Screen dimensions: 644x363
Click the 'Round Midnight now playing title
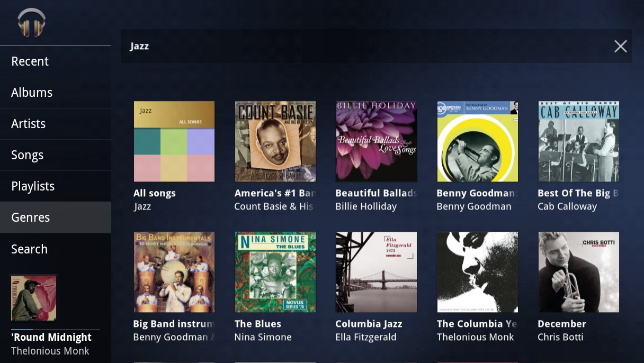[x=51, y=337]
